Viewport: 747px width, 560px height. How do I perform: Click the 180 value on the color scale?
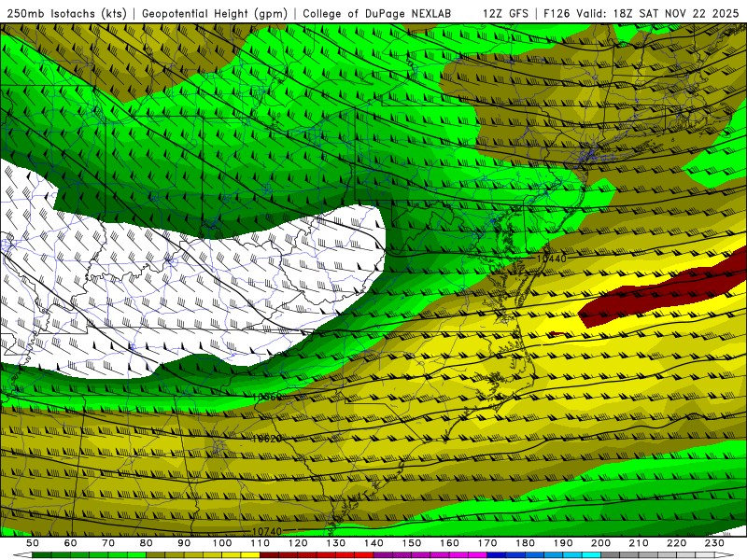coord(525,543)
